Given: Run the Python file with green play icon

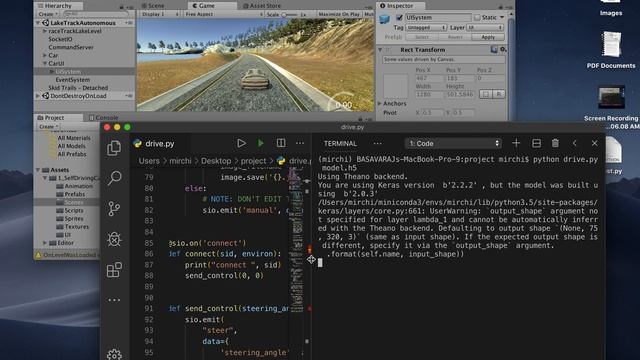Looking at the screenshot, I should [x=260, y=143].
